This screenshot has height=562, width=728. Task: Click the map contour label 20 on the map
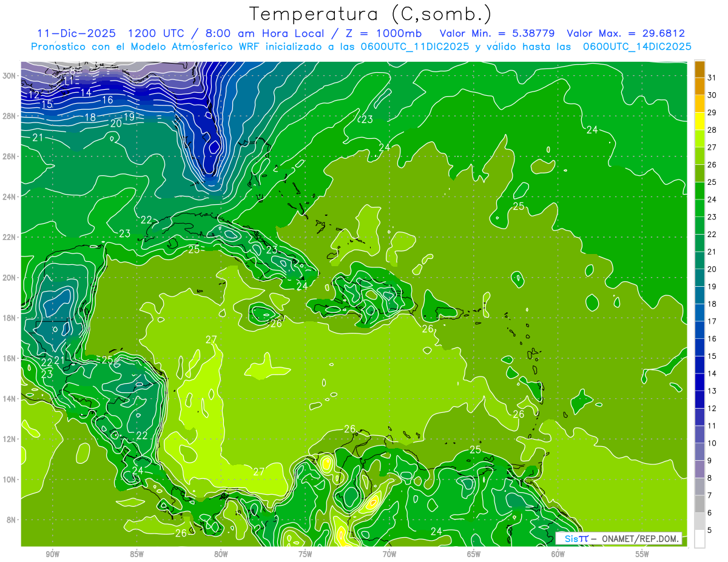tap(116, 123)
